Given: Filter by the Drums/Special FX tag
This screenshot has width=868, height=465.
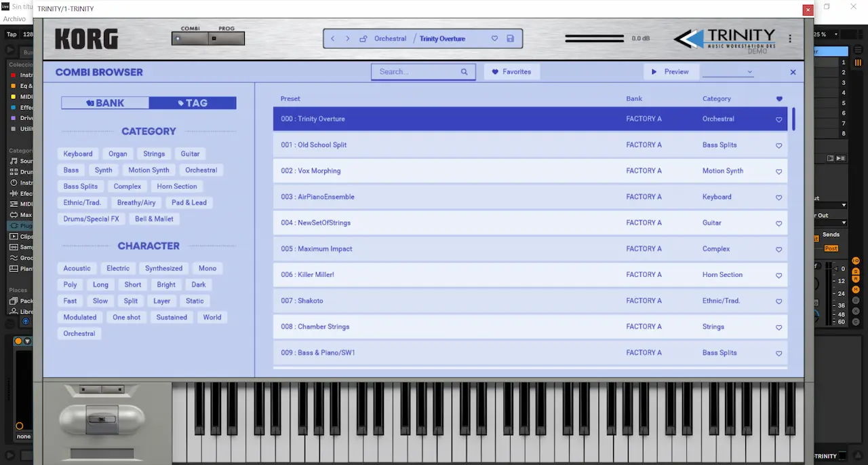Looking at the screenshot, I should point(92,219).
